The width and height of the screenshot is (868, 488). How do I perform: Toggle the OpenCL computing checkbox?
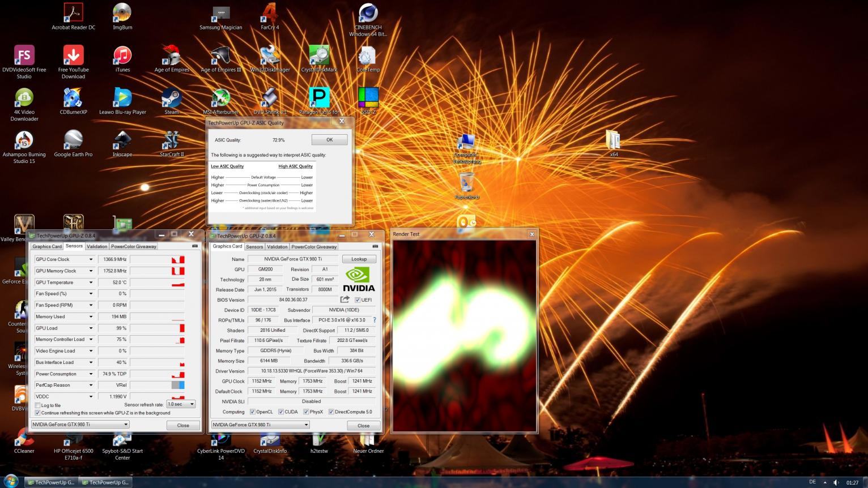click(252, 412)
